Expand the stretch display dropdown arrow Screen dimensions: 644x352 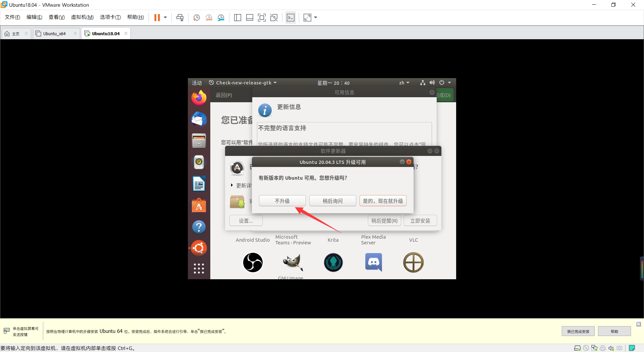click(x=316, y=17)
